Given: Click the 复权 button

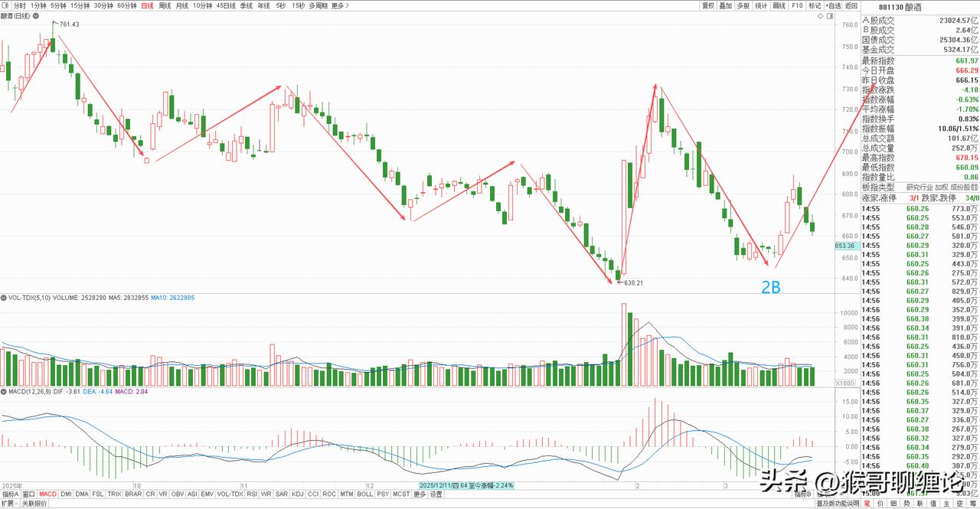Looking at the screenshot, I should coord(707,5).
